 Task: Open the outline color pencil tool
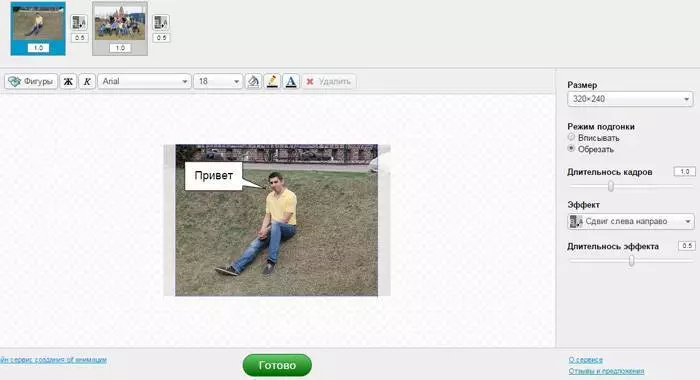272,81
